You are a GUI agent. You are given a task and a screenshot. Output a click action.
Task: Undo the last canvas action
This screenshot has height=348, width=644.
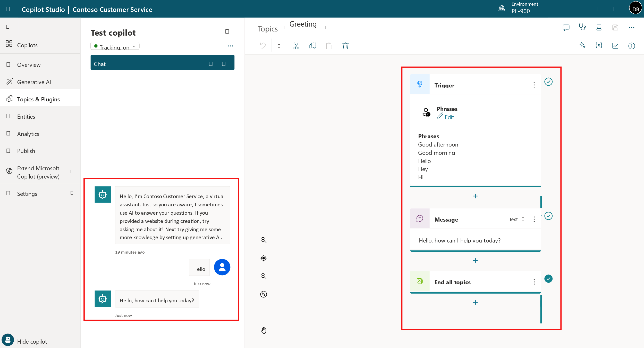pos(263,46)
